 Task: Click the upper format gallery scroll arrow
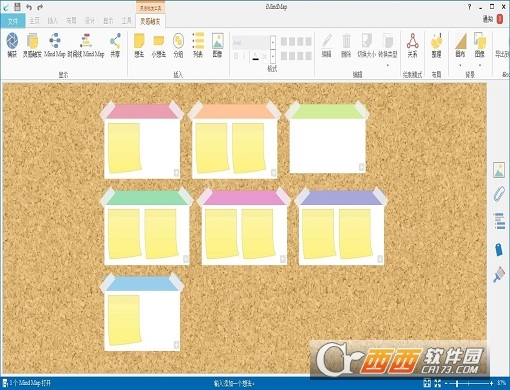[273, 42]
